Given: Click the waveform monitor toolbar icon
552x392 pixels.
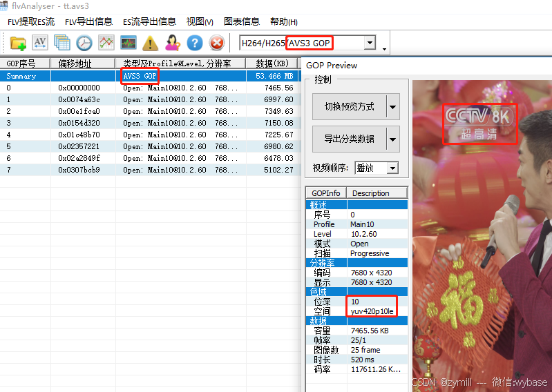Looking at the screenshot, I should (128, 43).
